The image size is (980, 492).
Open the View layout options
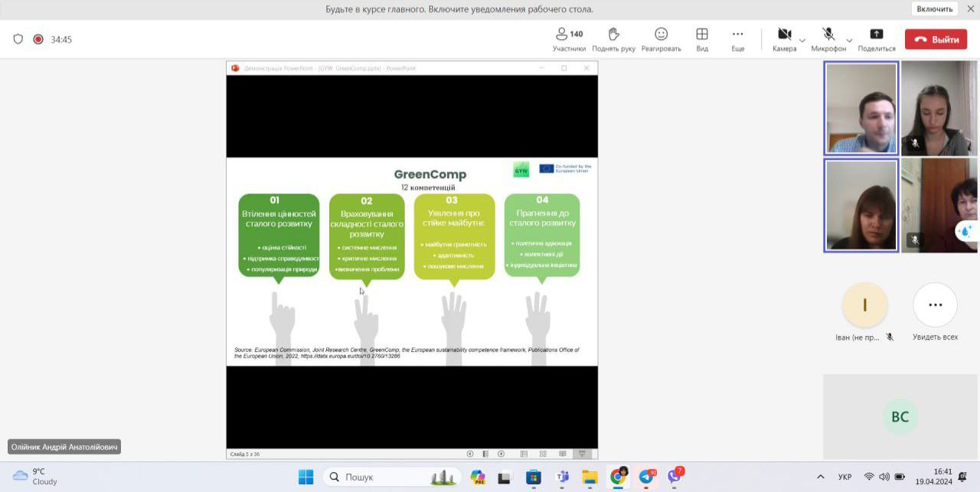tap(701, 40)
